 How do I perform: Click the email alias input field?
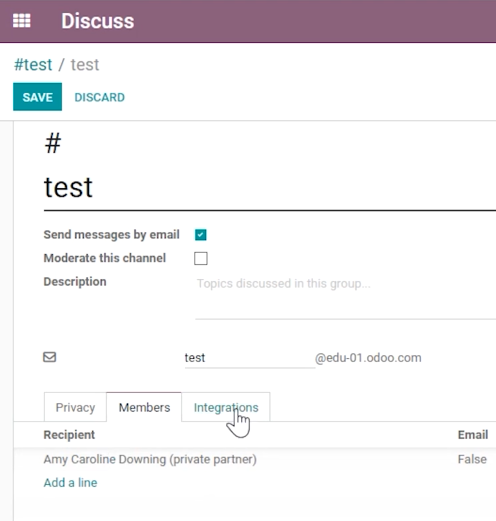[x=250, y=358]
